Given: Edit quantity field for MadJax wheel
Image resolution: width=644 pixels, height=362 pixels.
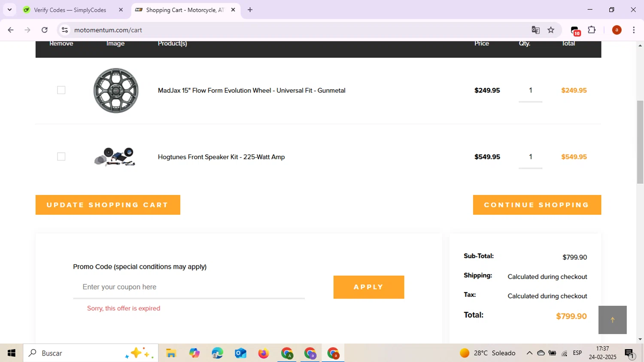Looking at the screenshot, I should click(x=531, y=91).
